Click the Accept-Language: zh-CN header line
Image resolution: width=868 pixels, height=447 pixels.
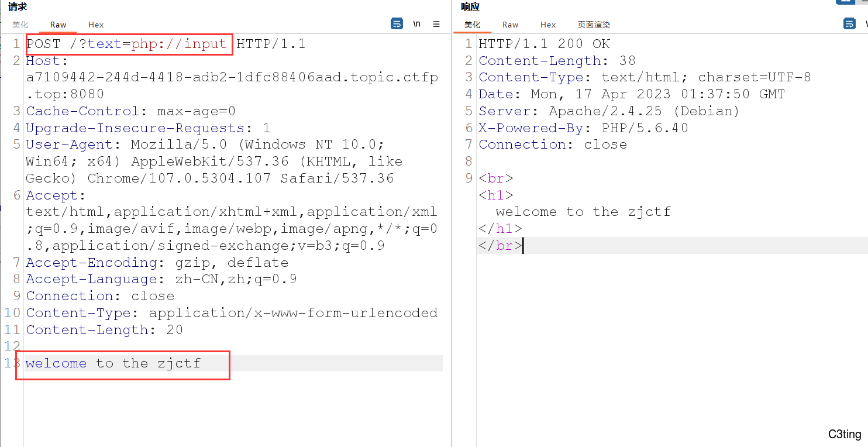[161, 279]
